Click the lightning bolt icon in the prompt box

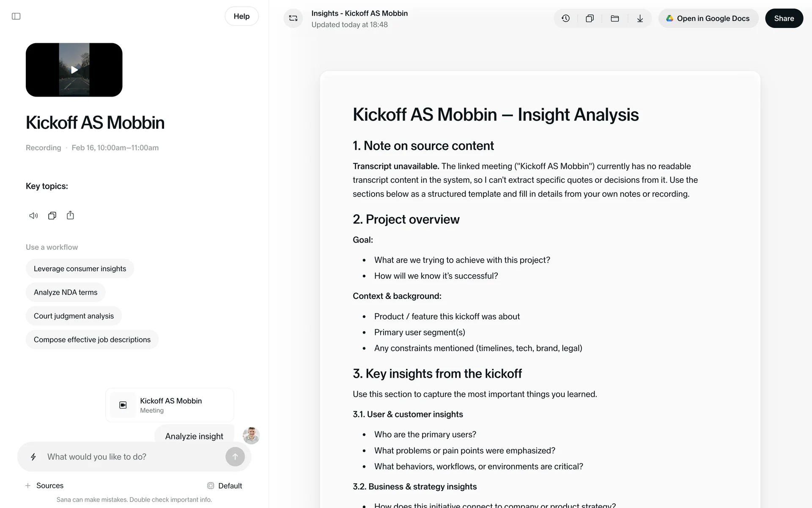tap(33, 457)
